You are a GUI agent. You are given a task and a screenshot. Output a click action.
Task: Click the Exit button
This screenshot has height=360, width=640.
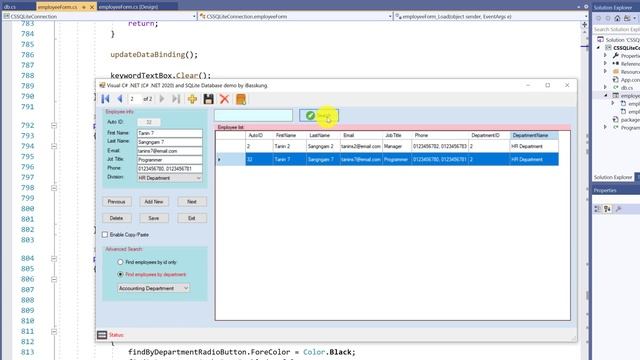click(x=192, y=218)
